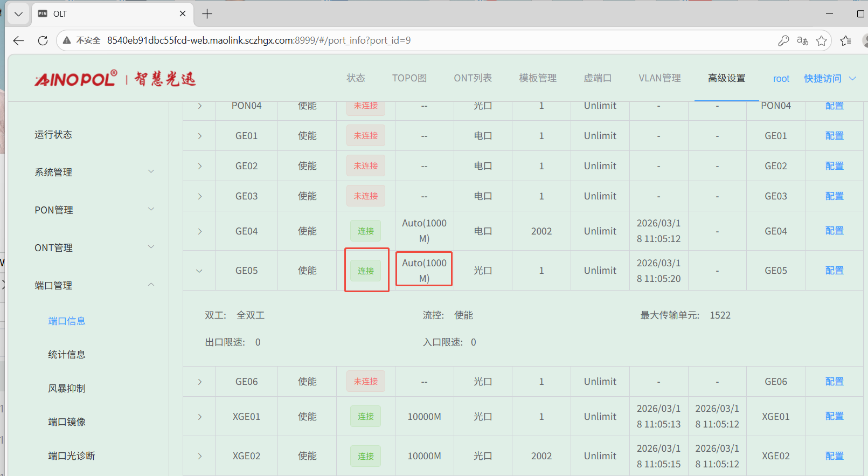The height and width of the screenshot is (476, 868).
Task: Click 配置 link for GE05
Action: (834, 271)
